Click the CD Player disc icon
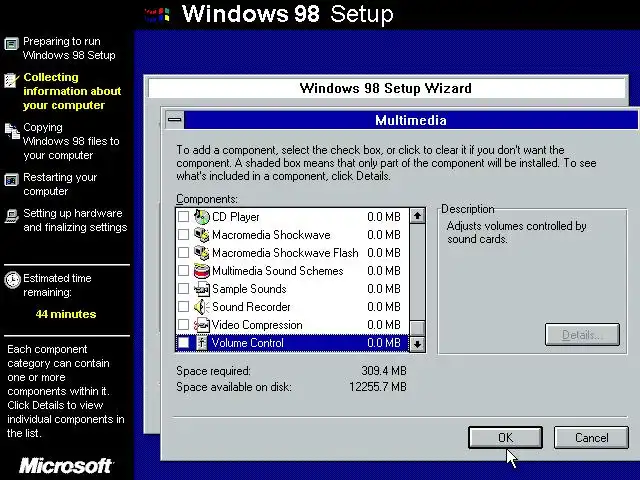640x480 pixels. point(201,217)
